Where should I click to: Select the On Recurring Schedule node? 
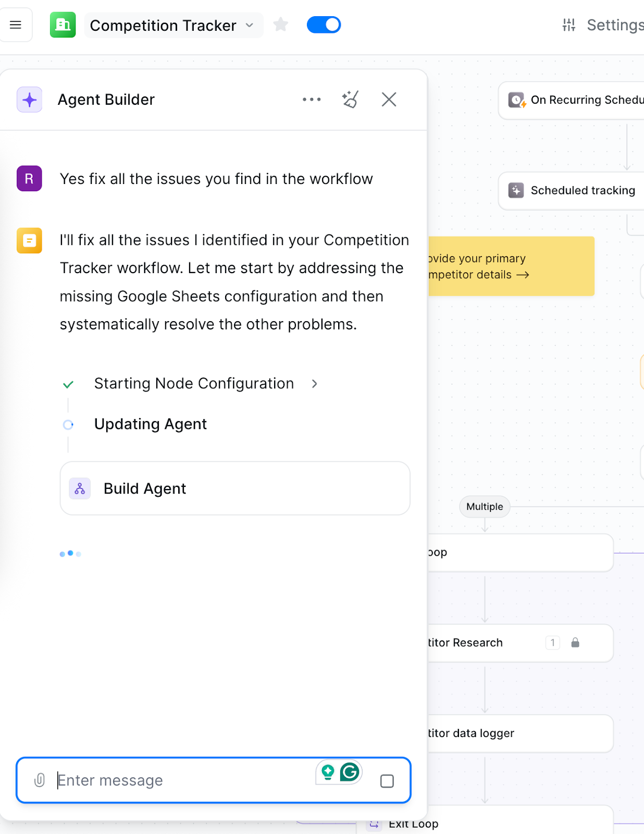point(572,100)
